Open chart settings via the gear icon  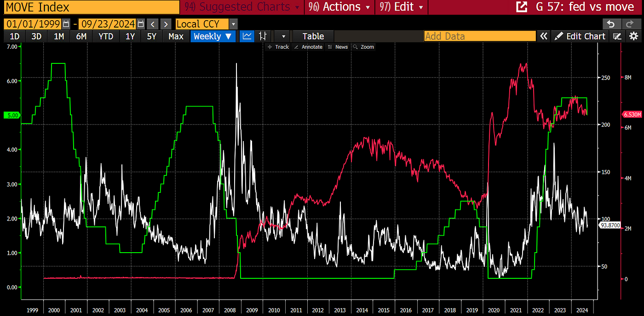click(x=633, y=36)
